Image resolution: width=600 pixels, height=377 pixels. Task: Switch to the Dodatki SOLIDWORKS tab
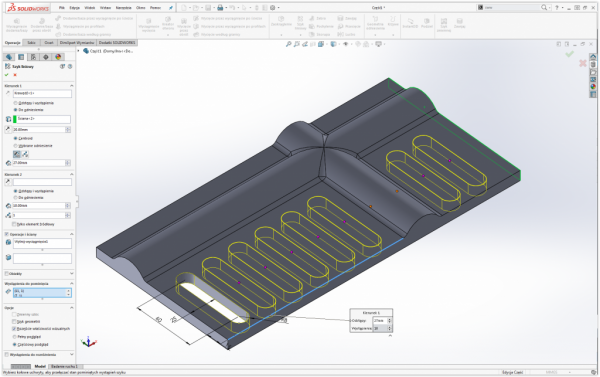click(x=117, y=42)
